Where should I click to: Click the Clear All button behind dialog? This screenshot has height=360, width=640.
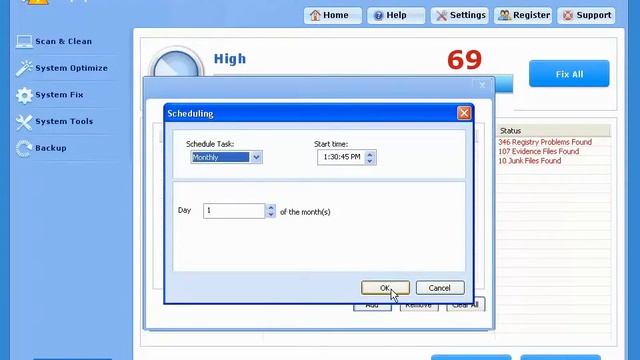click(465, 305)
